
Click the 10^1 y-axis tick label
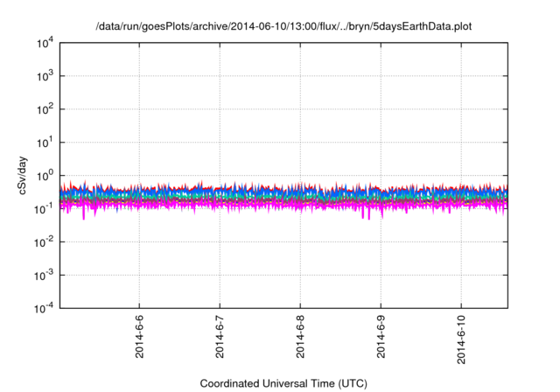point(45,143)
